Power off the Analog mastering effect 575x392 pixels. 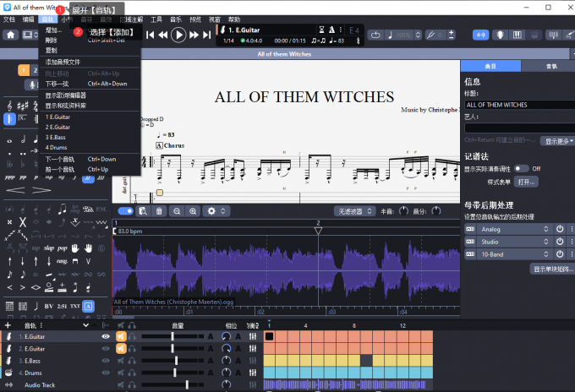tap(559, 229)
